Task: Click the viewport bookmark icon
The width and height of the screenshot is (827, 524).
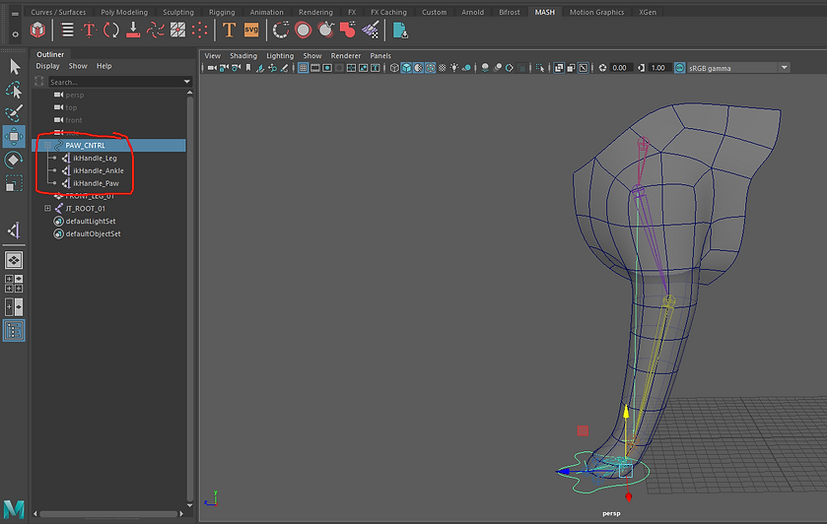Action: [248, 68]
